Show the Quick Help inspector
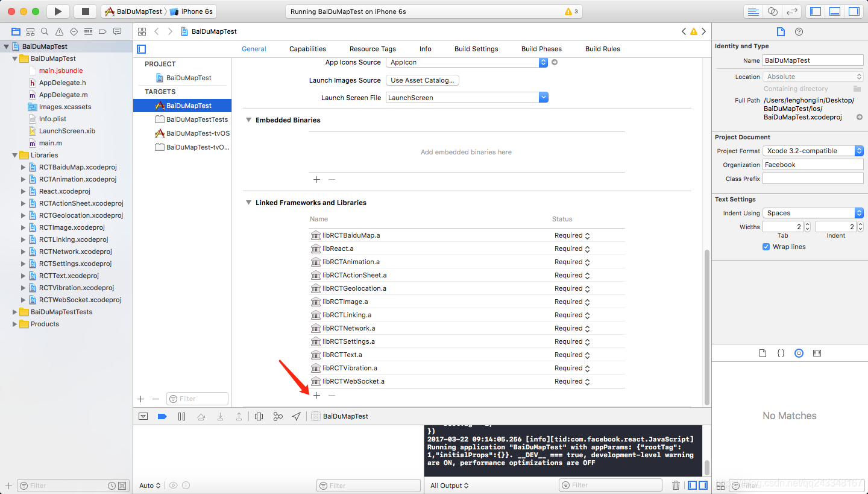The height and width of the screenshot is (494, 868). pyautogui.click(x=799, y=31)
